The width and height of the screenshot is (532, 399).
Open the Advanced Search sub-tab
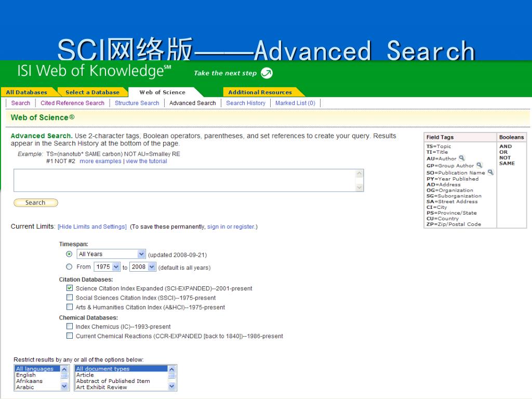tap(192, 103)
